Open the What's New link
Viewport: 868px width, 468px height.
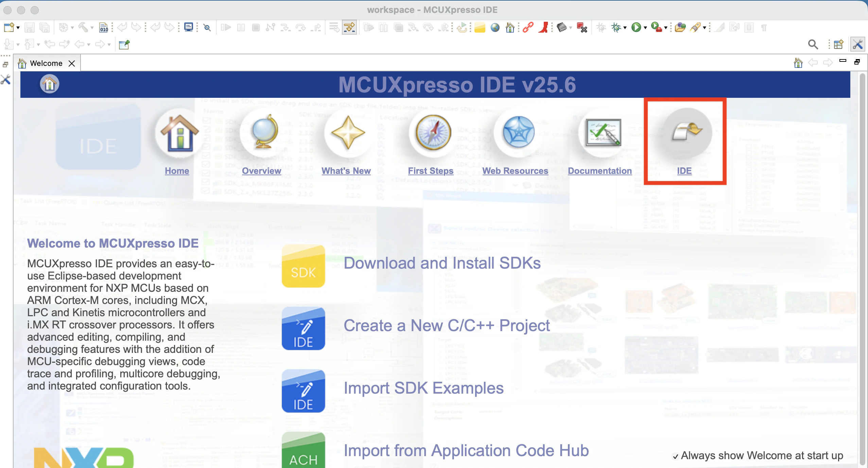click(346, 171)
